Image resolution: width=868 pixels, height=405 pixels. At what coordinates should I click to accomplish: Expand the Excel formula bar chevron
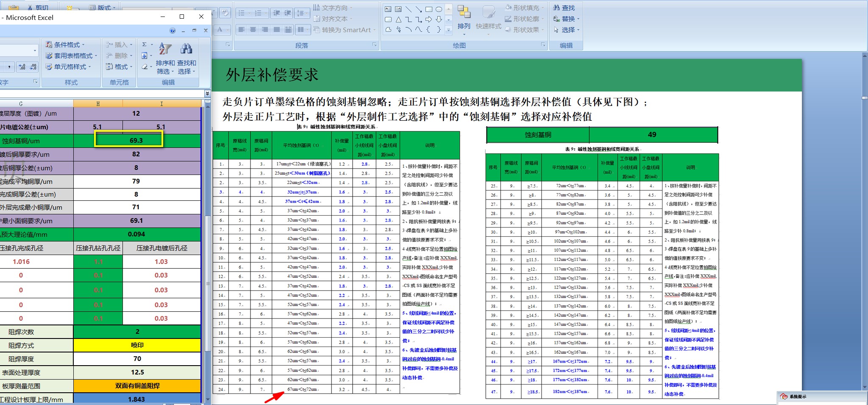pos(207,93)
